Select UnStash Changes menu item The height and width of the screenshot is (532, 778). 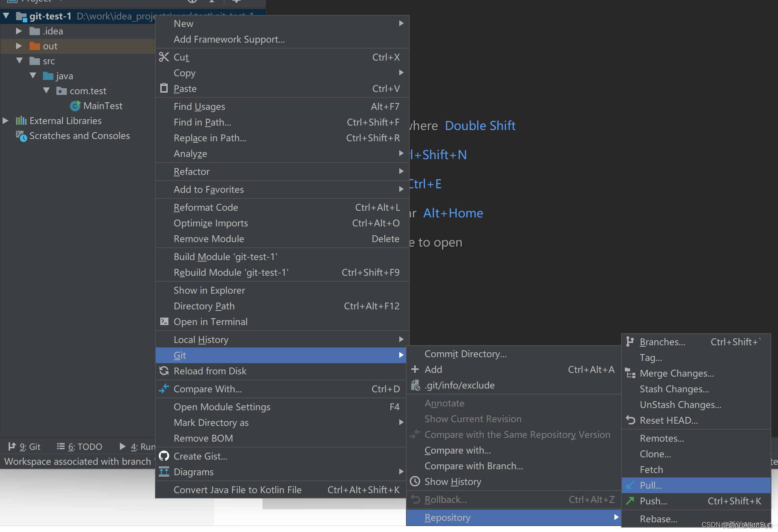click(x=696, y=404)
